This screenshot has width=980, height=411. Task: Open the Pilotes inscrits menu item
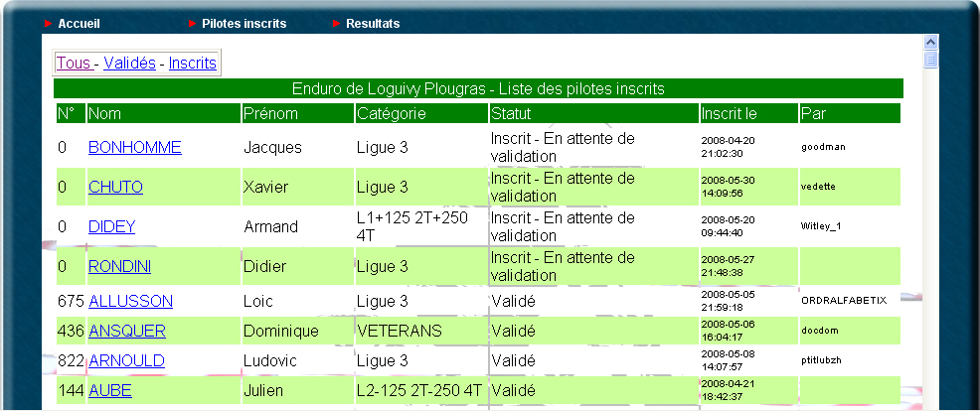click(x=244, y=24)
